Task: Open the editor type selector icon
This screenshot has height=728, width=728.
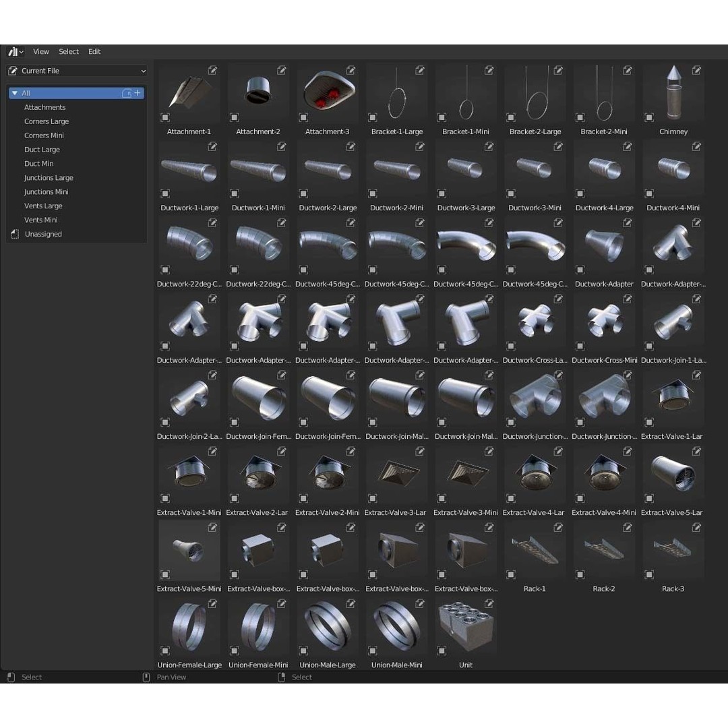Action: click(x=16, y=52)
